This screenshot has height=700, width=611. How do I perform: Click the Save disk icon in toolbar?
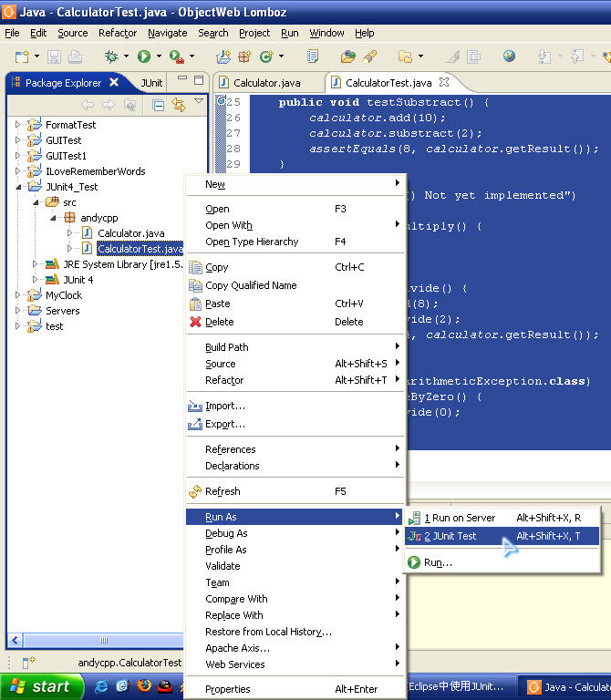pyautogui.click(x=53, y=57)
